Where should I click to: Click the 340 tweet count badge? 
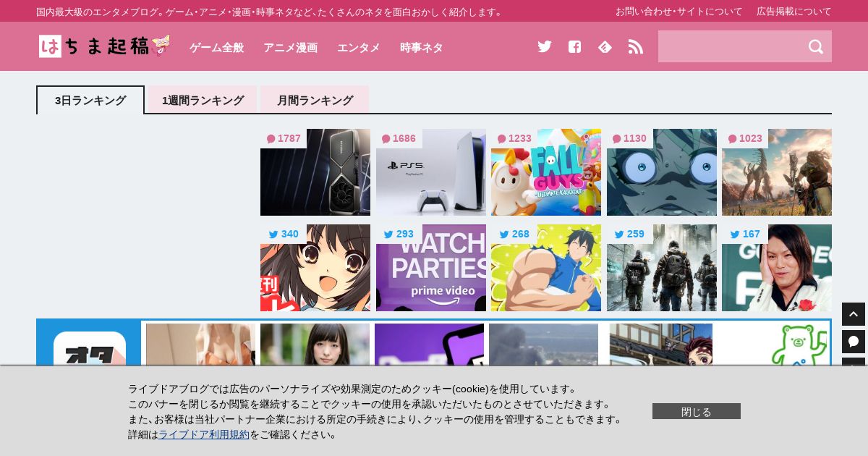(284, 234)
